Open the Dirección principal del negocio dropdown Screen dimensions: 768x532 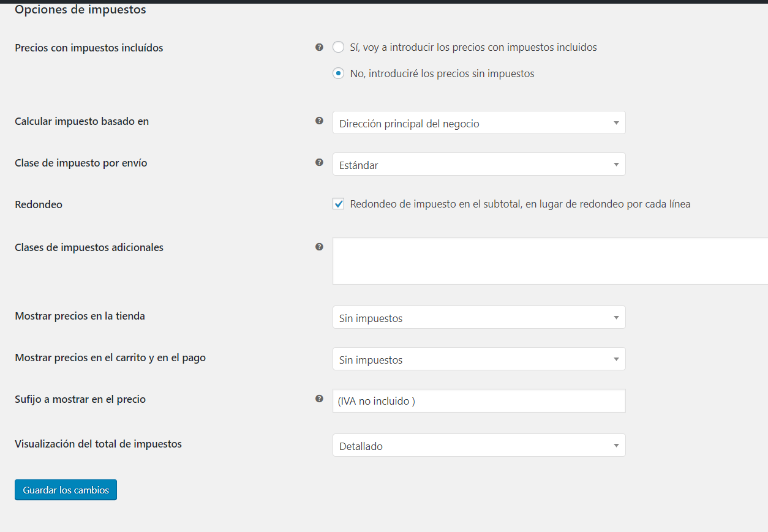coord(479,122)
